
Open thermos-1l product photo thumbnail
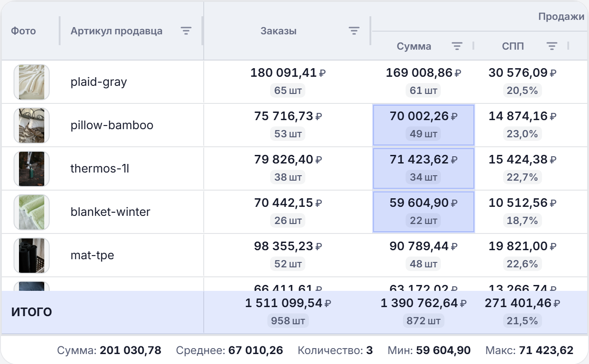tap(32, 168)
